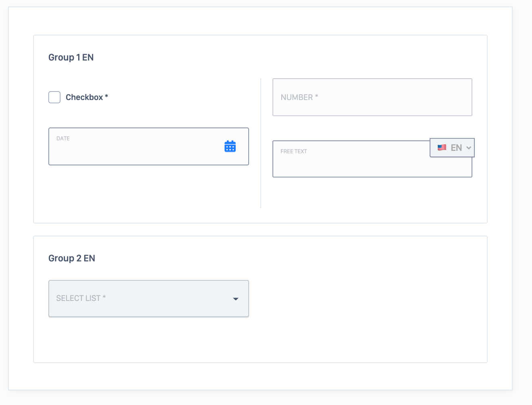Click the required asterisk beside Checkbox
This screenshot has height=405, width=532.
pyautogui.click(x=106, y=96)
